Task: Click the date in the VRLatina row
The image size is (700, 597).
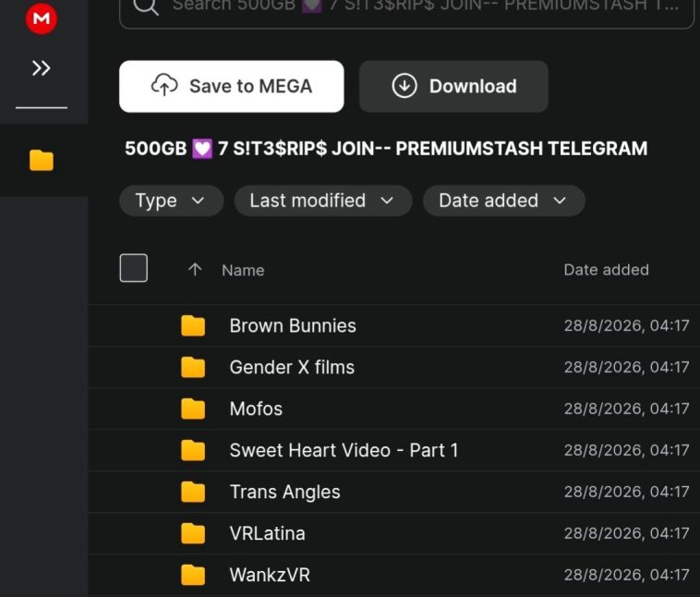Action: pos(626,533)
